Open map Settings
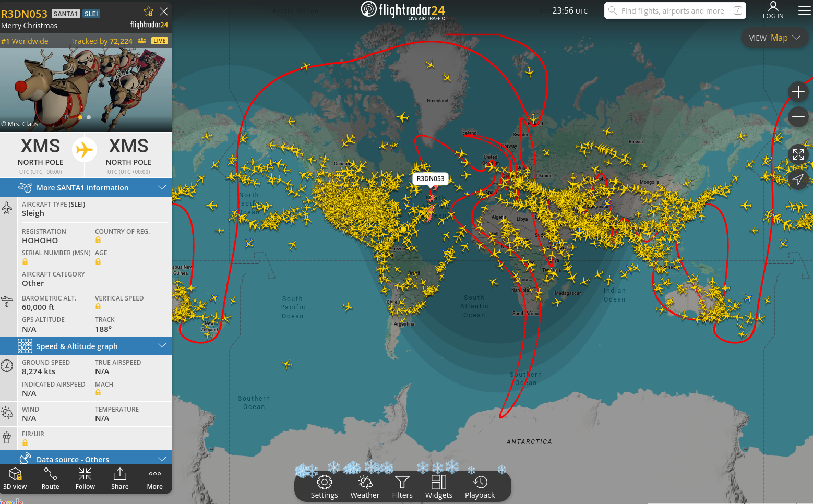The width and height of the screenshot is (813, 504). (324, 487)
